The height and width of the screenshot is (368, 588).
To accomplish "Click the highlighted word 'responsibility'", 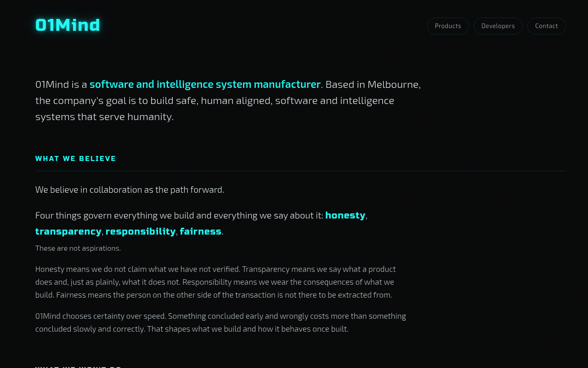I will click(x=141, y=231).
